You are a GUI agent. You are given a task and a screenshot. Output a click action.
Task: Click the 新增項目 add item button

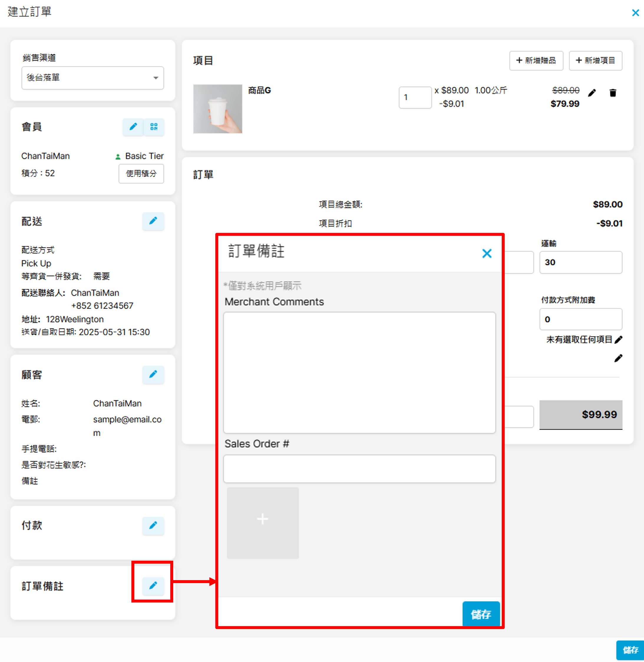pyautogui.click(x=595, y=61)
